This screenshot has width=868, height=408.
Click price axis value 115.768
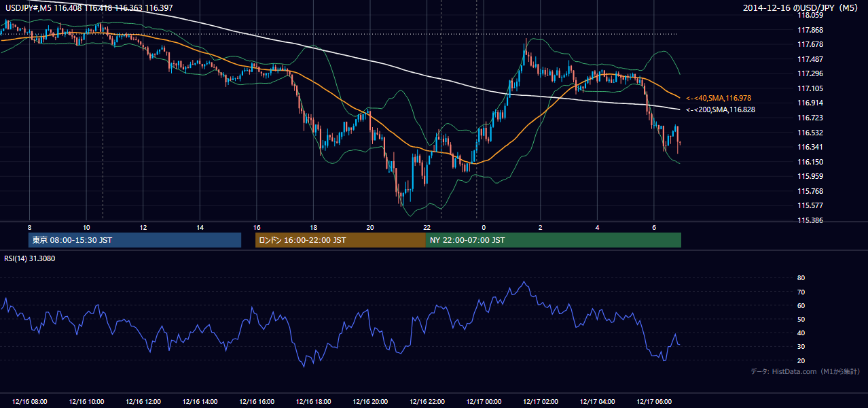pos(810,191)
